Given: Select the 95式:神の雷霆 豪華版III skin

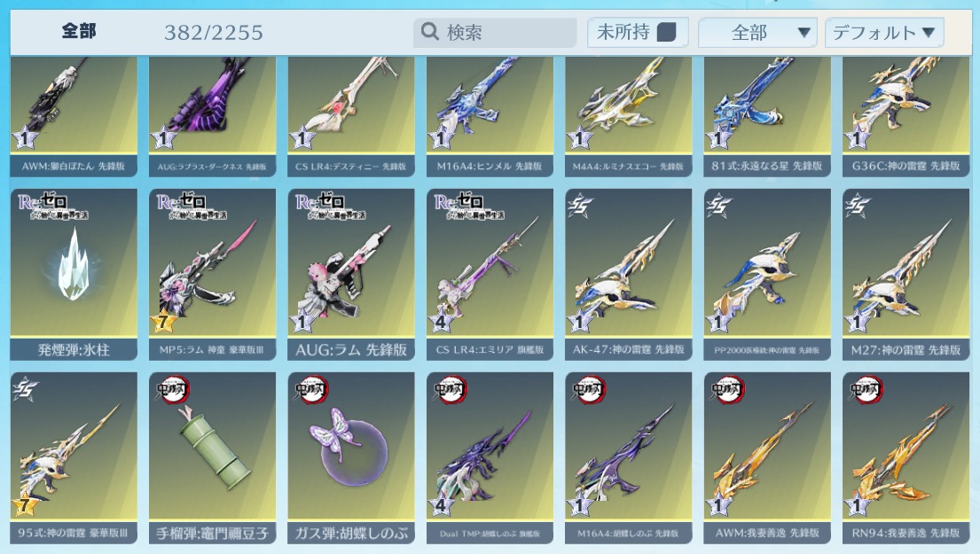Looking at the screenshot, I should [74, 457].
